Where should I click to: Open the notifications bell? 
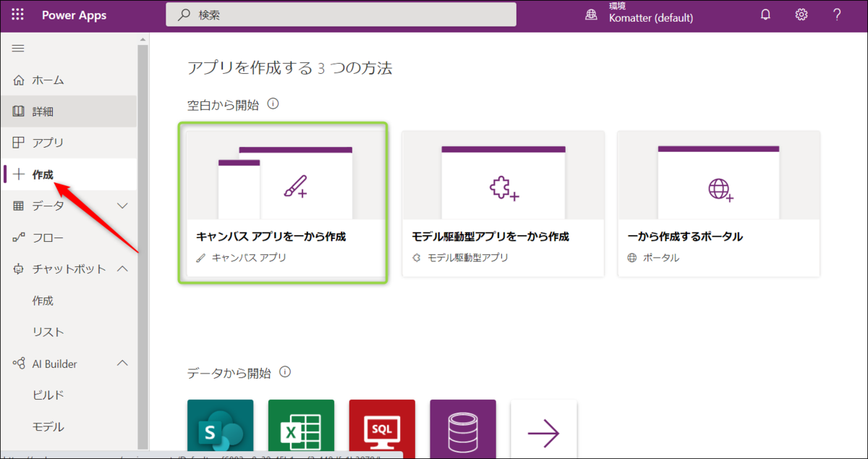pyautogui.click(x=765, y=14)
